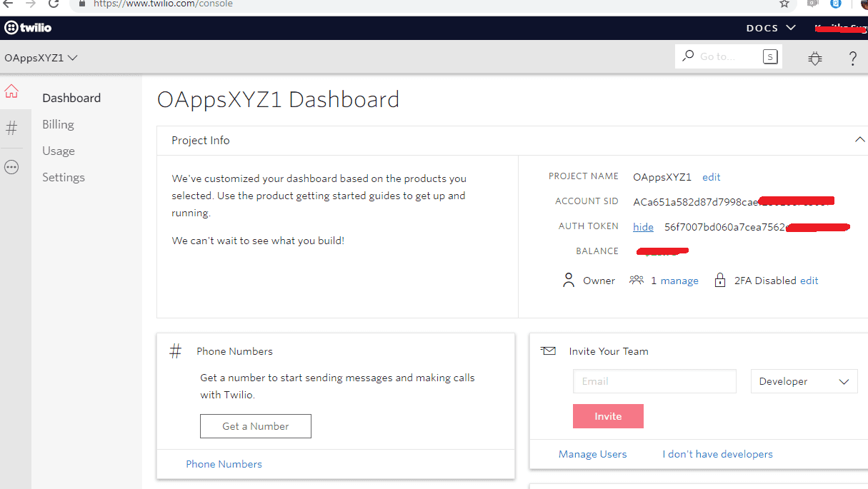Screen dimensions: 868x489
Task: Open Phone Numbers link at card bottom
Action: coord(224,464)
